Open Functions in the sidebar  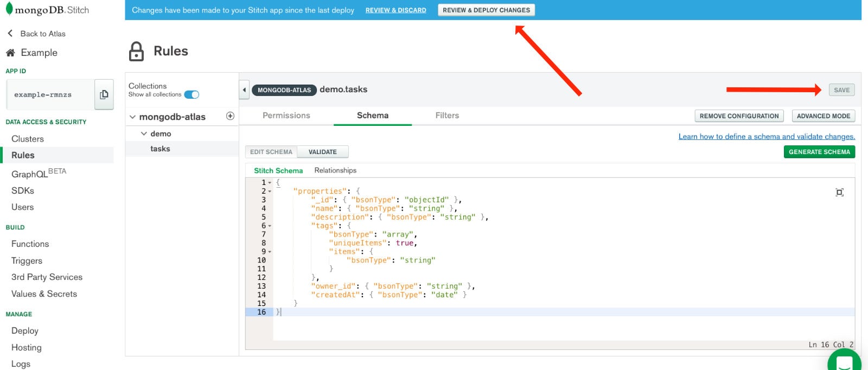click(x=30, y=244)
